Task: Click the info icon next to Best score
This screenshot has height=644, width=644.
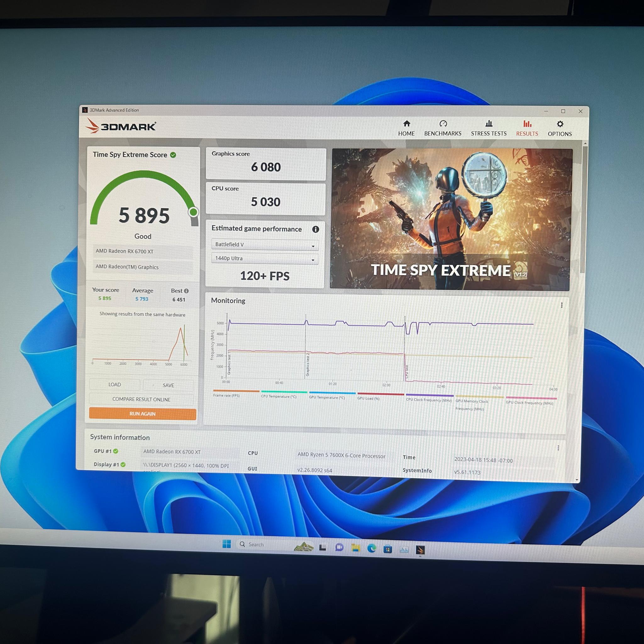Action: [186, 291]
